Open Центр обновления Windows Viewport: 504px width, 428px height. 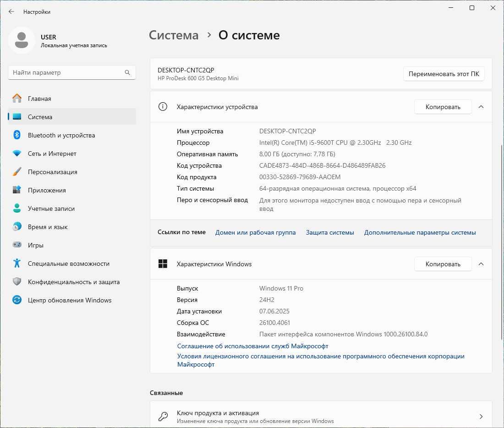pyautogui.click(x=72, y=300)
